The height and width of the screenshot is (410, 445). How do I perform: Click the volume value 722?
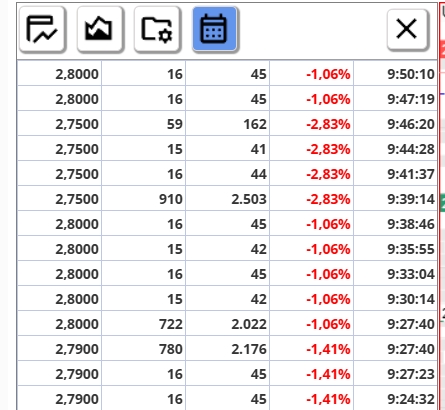coord(171,324)
